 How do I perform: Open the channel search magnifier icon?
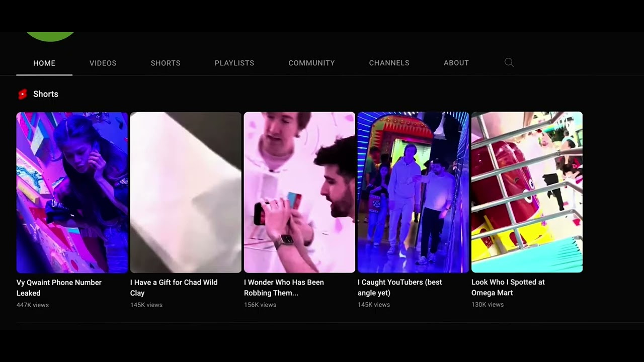pos(509,63)
